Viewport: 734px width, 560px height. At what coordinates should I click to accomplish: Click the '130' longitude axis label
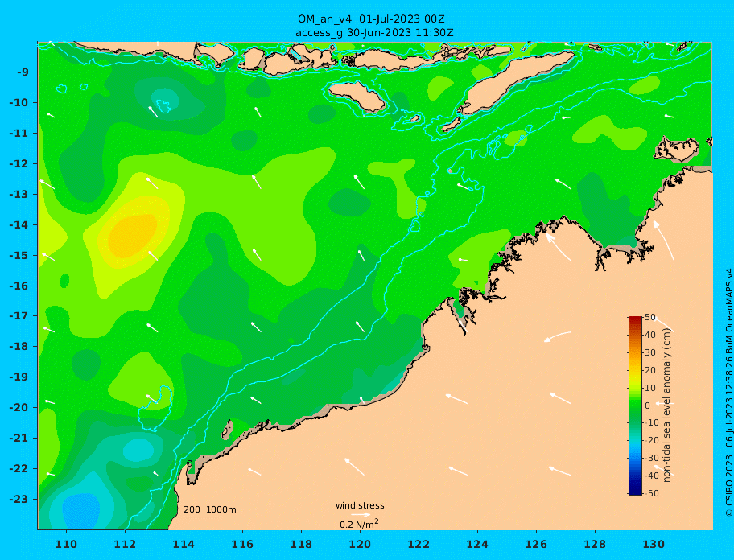[x=654, y=544]
